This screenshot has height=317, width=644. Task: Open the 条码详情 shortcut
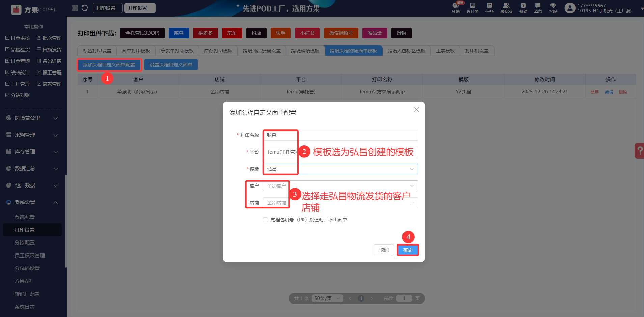pos(49,61)
